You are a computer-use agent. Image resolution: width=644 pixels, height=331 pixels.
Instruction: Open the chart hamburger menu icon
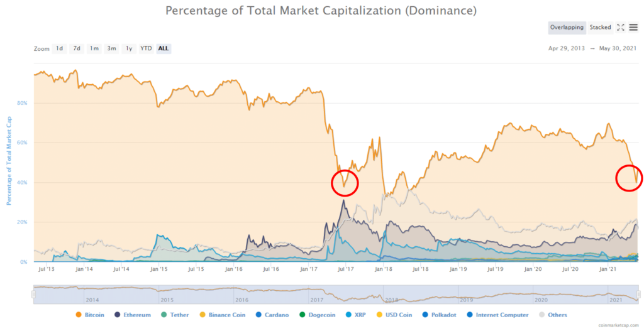pyautogui.click(x=633, y=28)
